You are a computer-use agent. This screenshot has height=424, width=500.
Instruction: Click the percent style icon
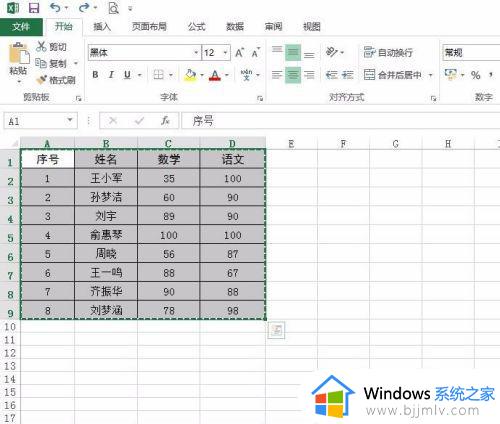[476, 75]
